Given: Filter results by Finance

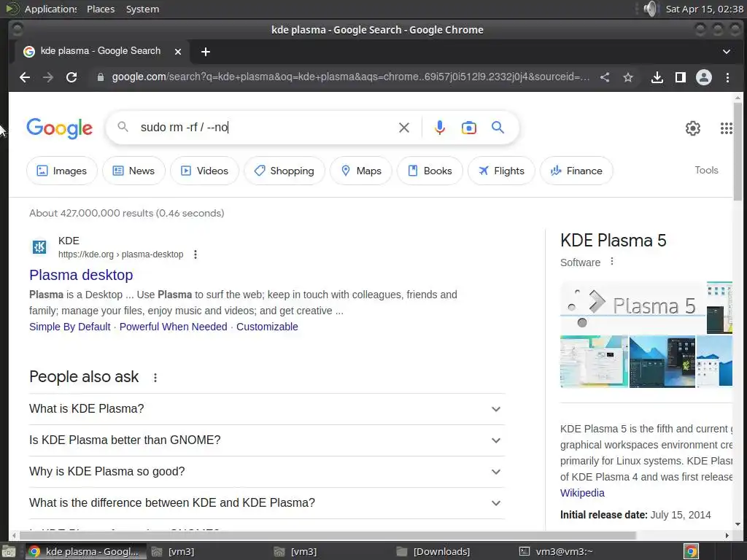Looking at the screenshot, I should click(576, 171).
